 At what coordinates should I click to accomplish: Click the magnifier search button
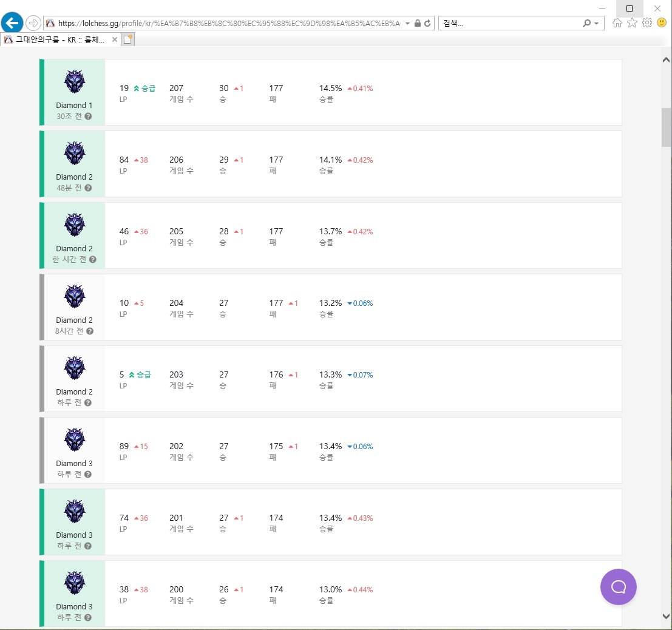pos(586,23)
